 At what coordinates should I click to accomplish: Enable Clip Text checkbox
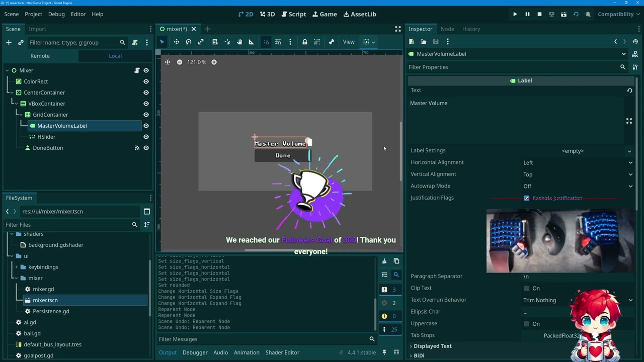(527, 288)
